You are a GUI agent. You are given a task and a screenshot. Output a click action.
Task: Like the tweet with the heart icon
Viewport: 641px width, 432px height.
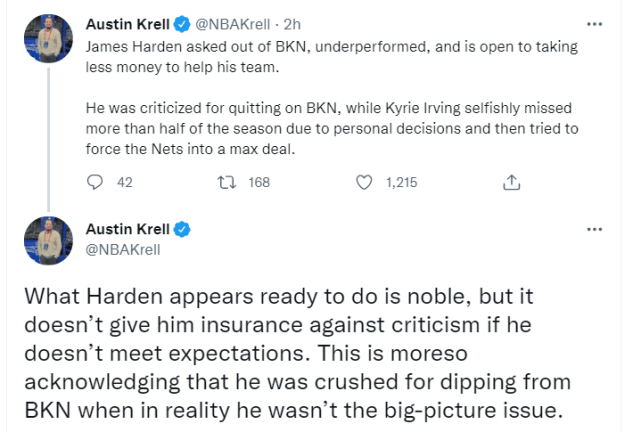coord(365,182)
